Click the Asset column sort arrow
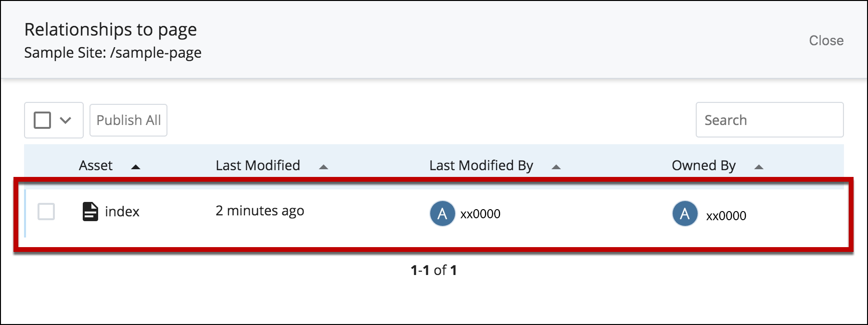Screen dimensions: 868x325 click(x=136, y=167)
